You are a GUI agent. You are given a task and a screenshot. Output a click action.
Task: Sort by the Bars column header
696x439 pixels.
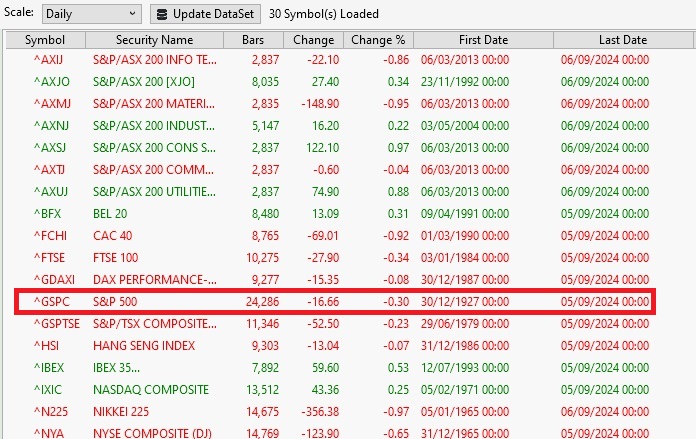point(253,40)
